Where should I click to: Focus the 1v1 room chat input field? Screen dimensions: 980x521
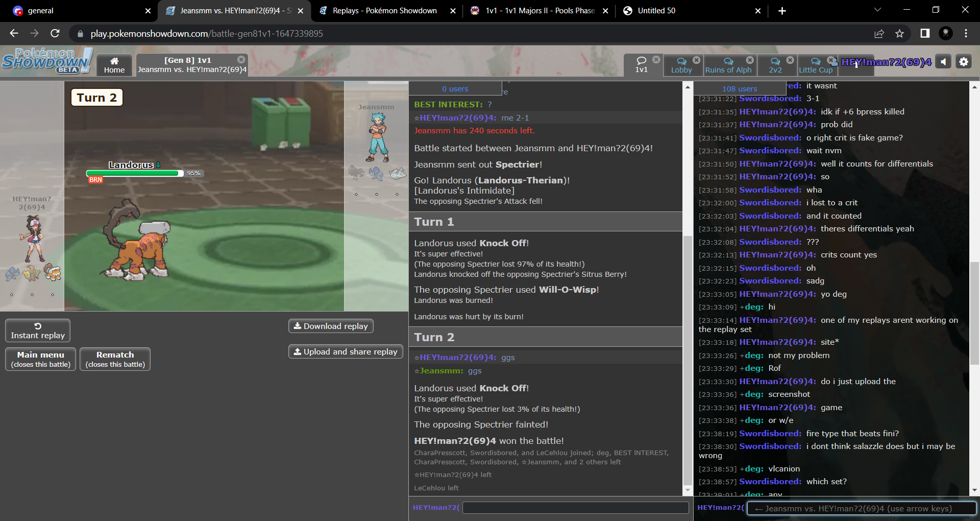point(862,508)
